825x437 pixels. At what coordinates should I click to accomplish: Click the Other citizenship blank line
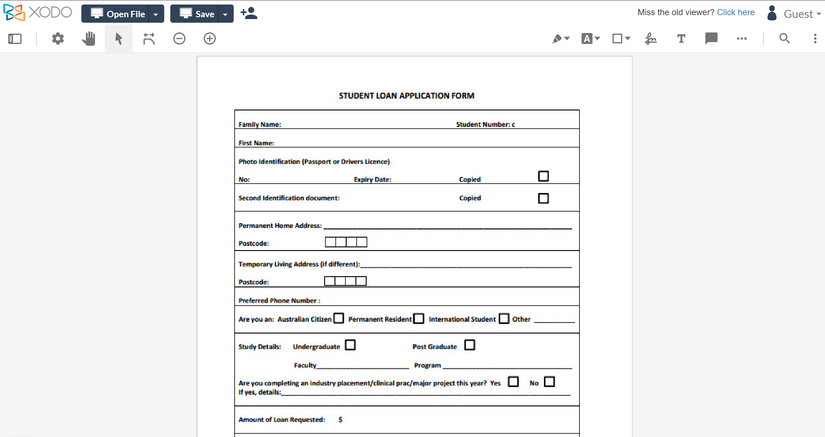[x=554, y=320]
